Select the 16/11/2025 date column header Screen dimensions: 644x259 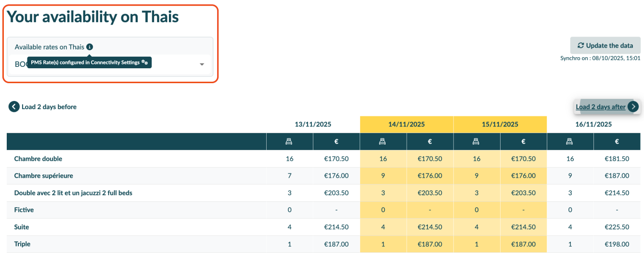pos(593,124)
